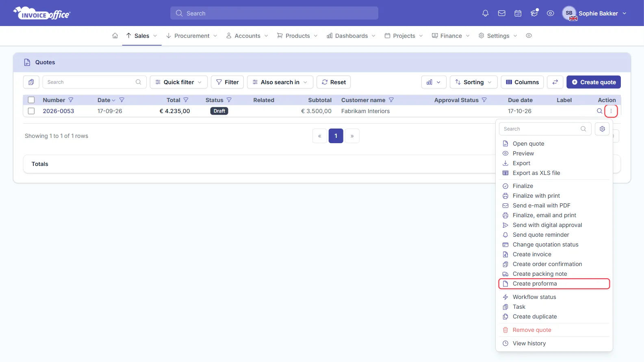
Task: Choose Export as XLS file
Action: coord(554,173)
